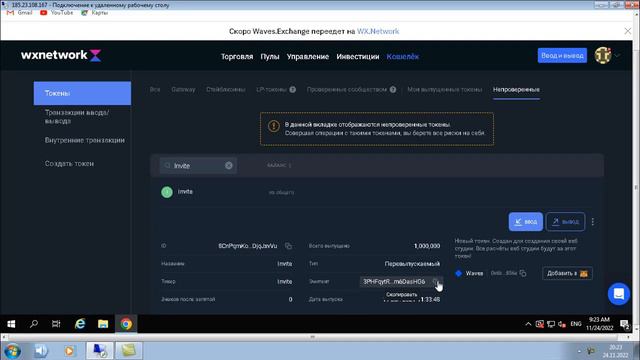The image size is (640, 360).
Task: Clear the search field with X icon
Action: coord(229,165)
